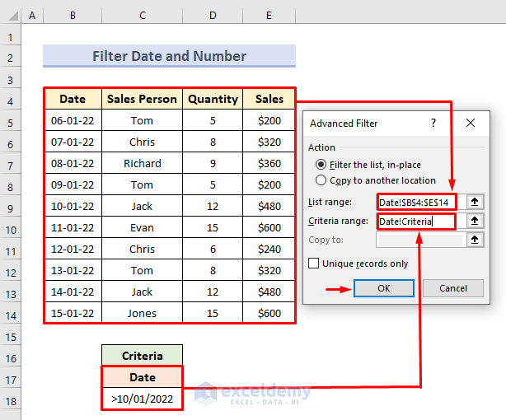506x420 pixels.
Task: Select cell with date 06-01-22
Action: coord(73,120)
